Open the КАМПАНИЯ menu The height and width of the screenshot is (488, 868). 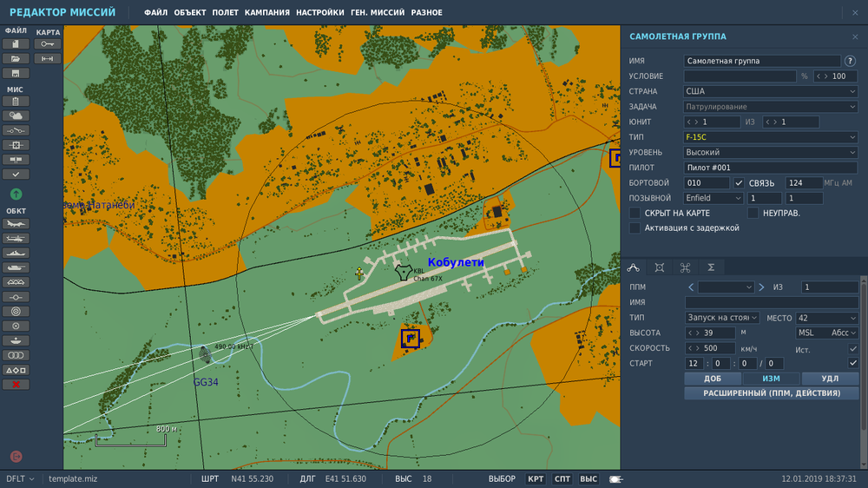tap(266, 12)
